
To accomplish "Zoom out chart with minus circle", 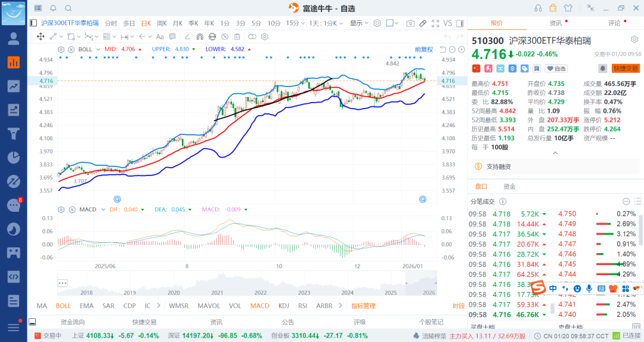I will [x=452, y=50].
